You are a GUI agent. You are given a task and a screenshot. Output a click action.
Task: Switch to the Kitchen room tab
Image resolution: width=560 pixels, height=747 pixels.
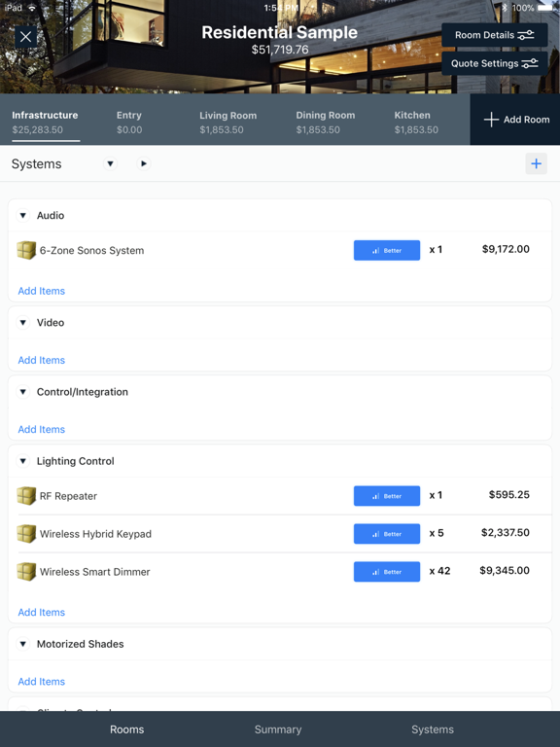[x=416, y=122]
